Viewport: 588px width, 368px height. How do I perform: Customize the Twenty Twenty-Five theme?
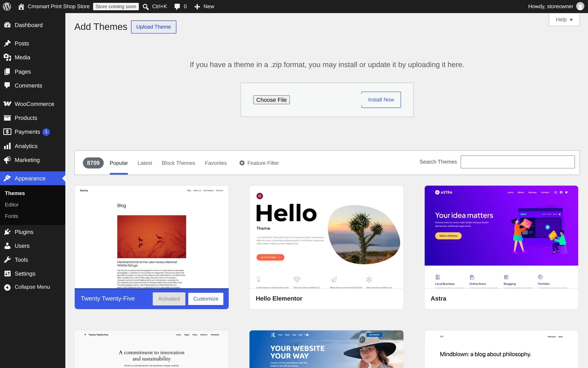tap(206, 299)
